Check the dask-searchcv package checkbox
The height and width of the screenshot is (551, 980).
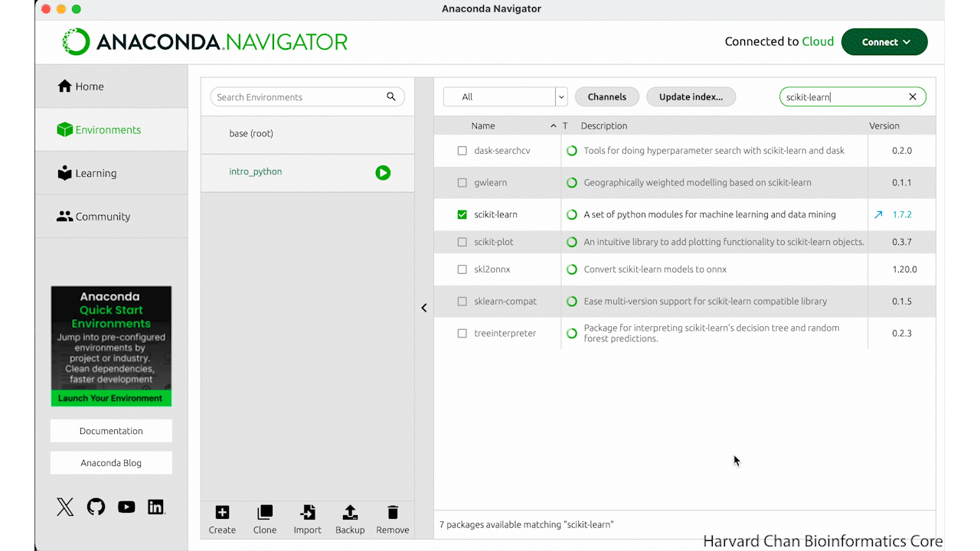(462, 151)
